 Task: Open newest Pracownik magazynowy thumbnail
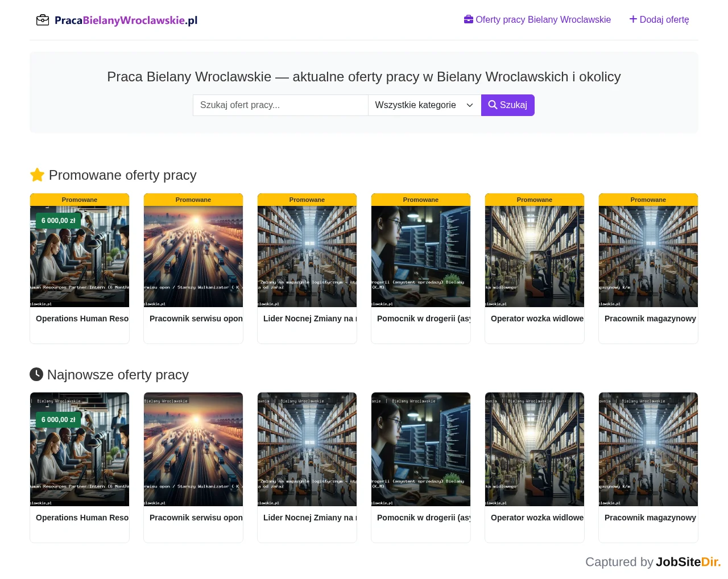pos(648,449)
